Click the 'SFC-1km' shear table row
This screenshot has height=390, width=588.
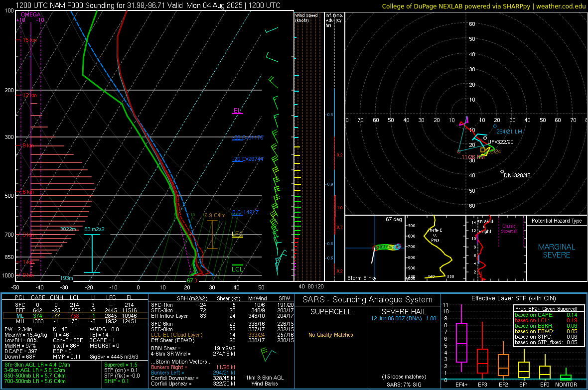[222, 305]
